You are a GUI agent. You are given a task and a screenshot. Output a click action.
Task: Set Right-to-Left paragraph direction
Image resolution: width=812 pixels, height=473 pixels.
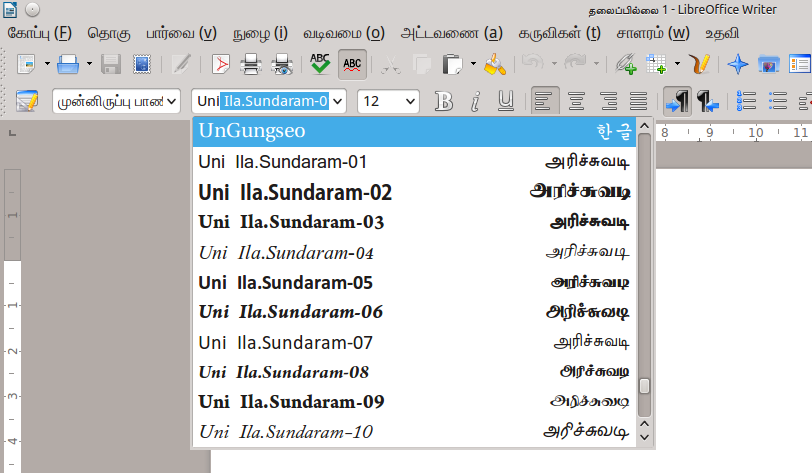coord(707,101)
